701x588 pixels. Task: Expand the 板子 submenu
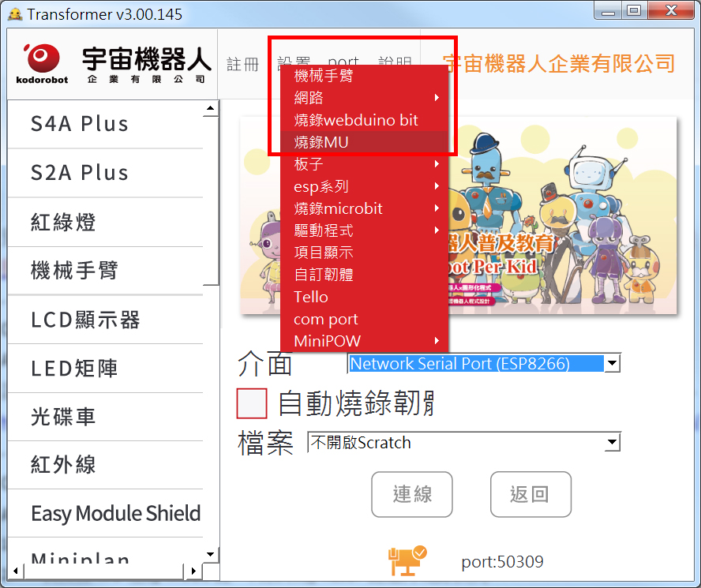coord(365,163)
